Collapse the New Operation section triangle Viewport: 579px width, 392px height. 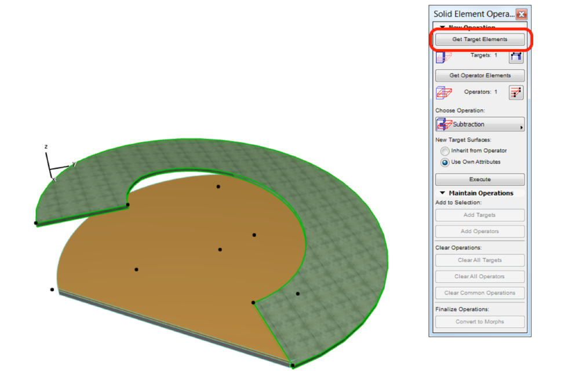[443, 27]
